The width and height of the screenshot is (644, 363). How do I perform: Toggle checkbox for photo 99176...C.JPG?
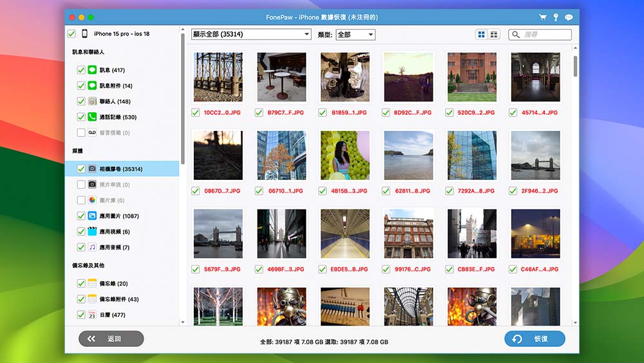(x=386, y=270)
